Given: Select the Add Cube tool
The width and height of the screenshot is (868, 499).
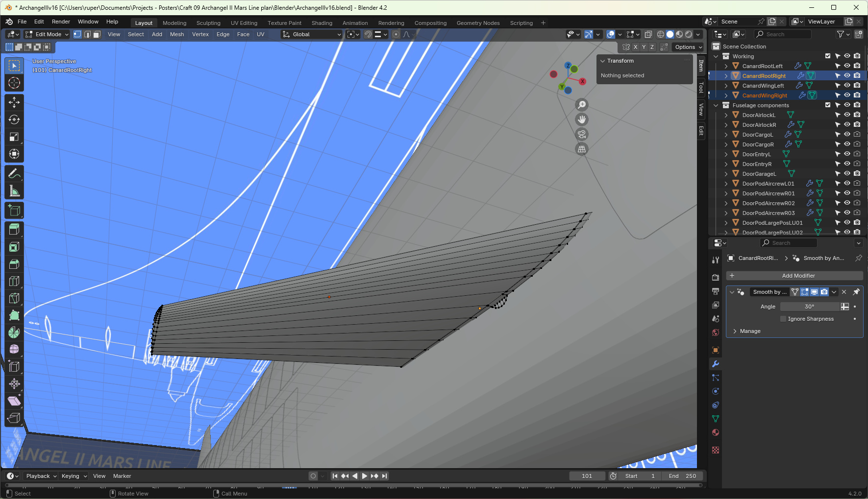Looking at the screenshot, I should 14,210.
